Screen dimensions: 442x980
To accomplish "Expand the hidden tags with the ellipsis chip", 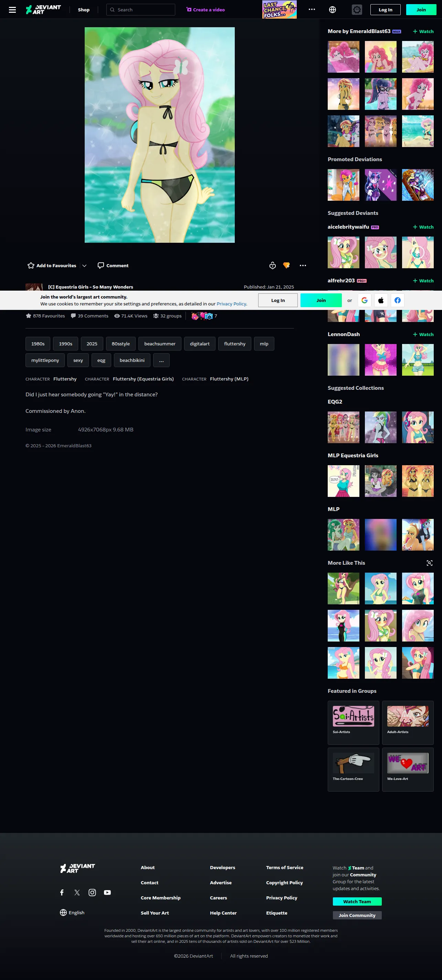I will [x=161, y=360].
